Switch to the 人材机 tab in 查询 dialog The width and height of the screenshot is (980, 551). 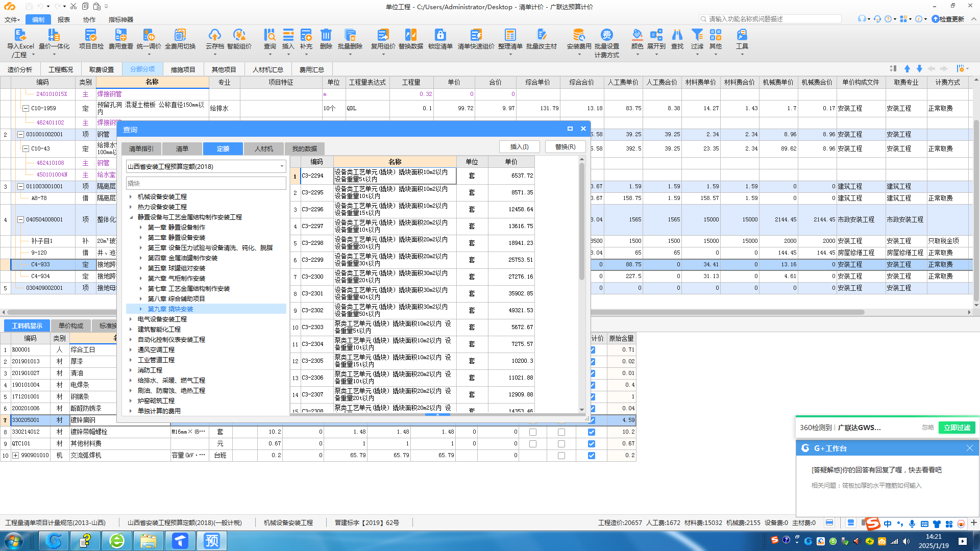(264, 148)
